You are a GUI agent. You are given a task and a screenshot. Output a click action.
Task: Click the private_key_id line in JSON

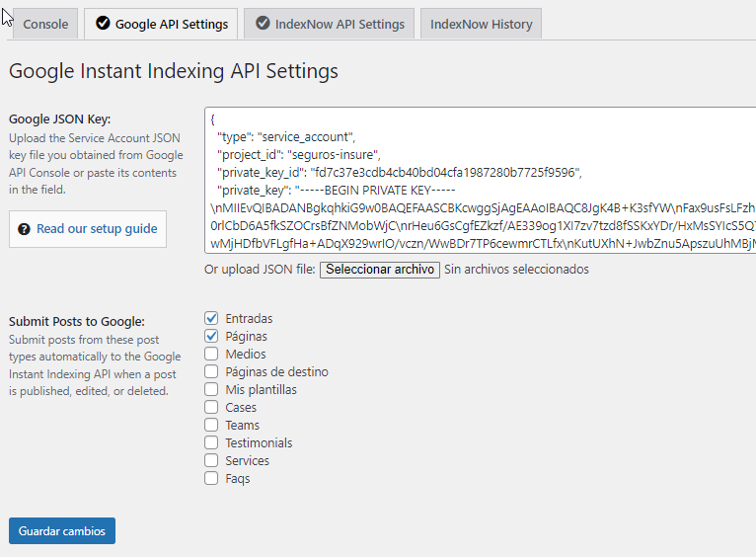point(399,173)
